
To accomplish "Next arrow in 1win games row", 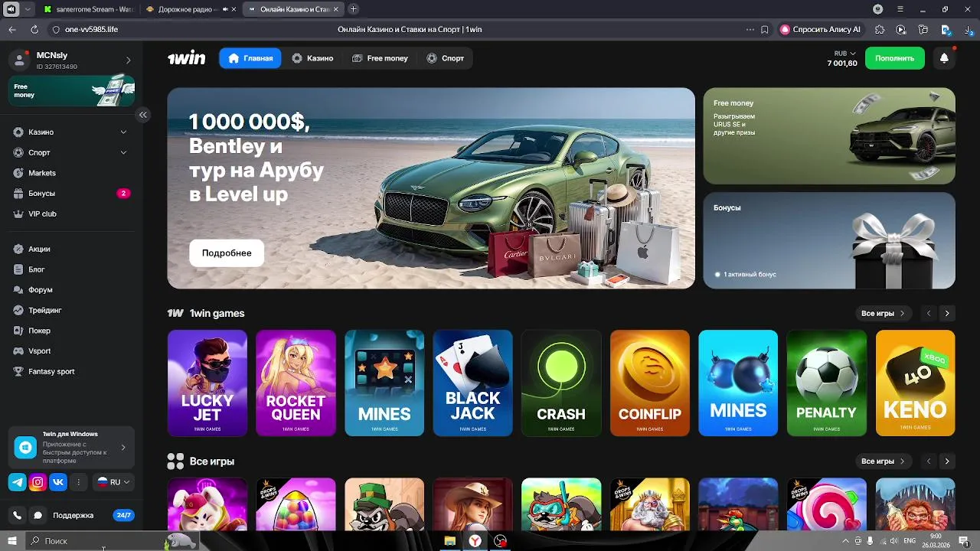I will coord(947,313).
